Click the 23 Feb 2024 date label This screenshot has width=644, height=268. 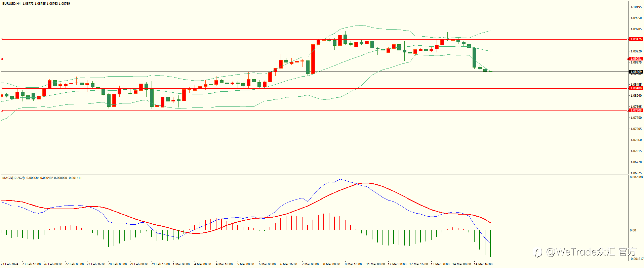click(9, 264)
